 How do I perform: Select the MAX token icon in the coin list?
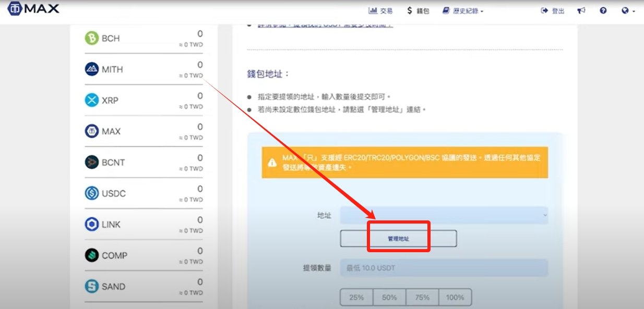(x=92, y=131)
